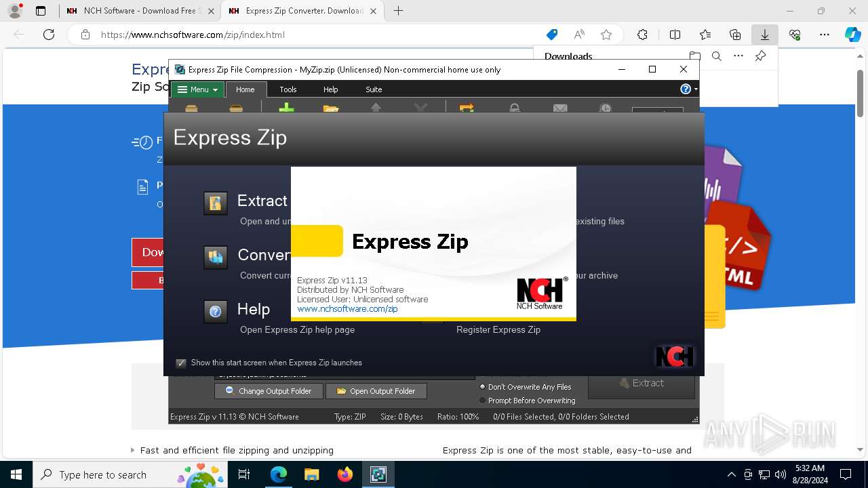Viewport: 868px width, 488px height.
Task: Click the Help question mark icon on start screen
Action: click(216, 312)
